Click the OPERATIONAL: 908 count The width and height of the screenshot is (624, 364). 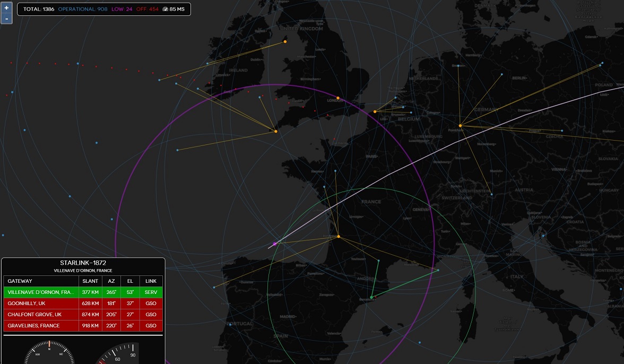pos(83,9)
